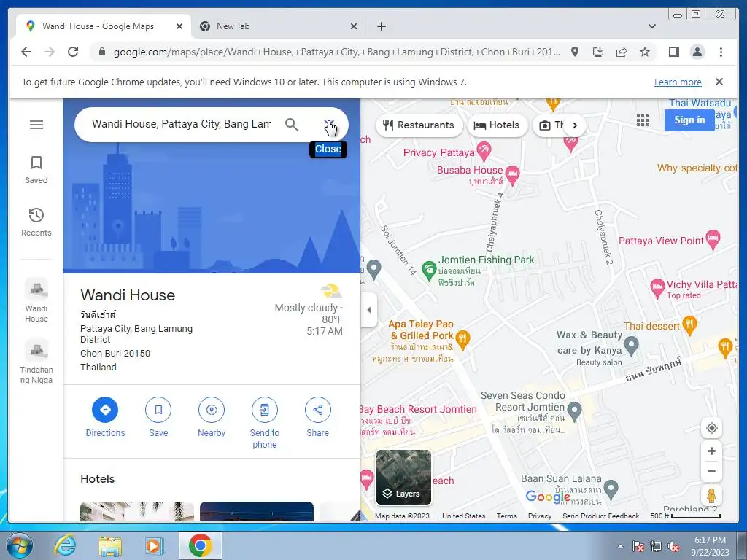
Task: Open Windows Explorer from taskbar
Action: tap(110, 545)
